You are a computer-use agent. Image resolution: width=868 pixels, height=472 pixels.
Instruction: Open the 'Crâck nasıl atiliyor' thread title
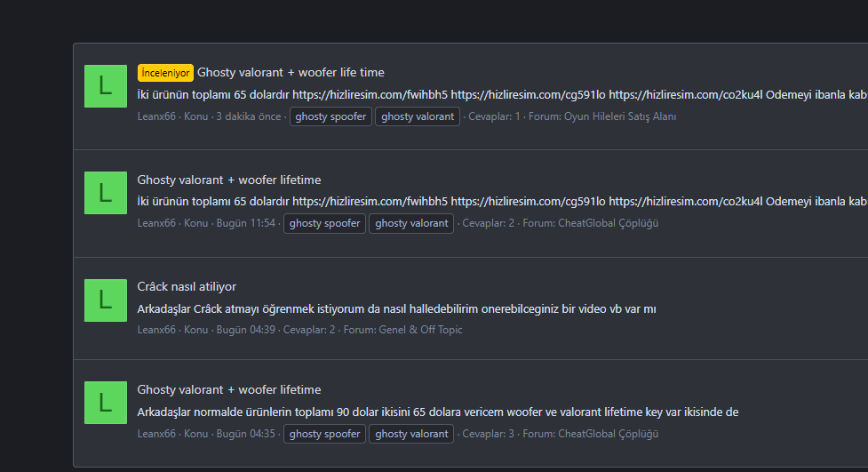pyautogui.click(x=187, y=286)
